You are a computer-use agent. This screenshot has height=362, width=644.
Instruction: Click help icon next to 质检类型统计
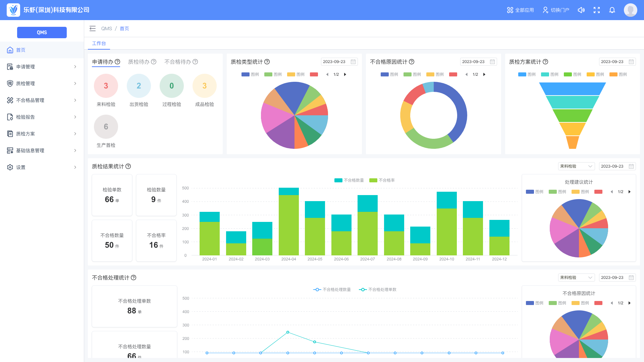267,62
